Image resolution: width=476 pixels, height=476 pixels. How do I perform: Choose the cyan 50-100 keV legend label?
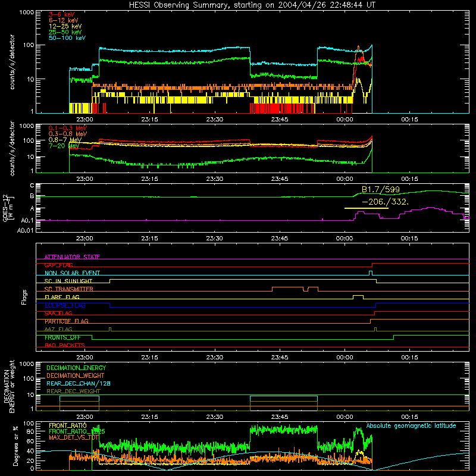pyautogui.click(x=67, y=38)
